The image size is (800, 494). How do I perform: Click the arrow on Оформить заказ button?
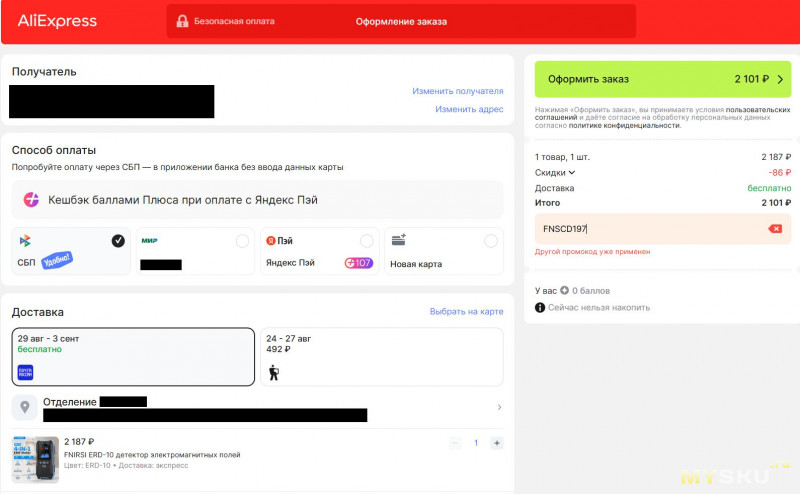tap(780, 79)
